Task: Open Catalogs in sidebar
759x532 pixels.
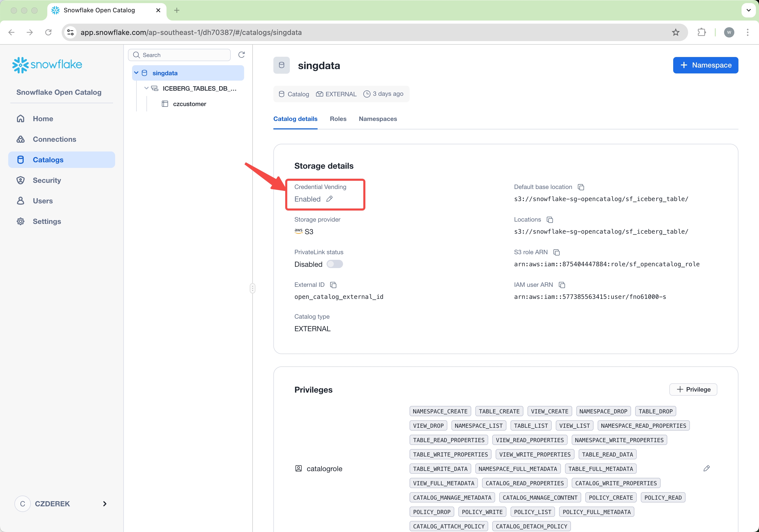Action: 62,160
